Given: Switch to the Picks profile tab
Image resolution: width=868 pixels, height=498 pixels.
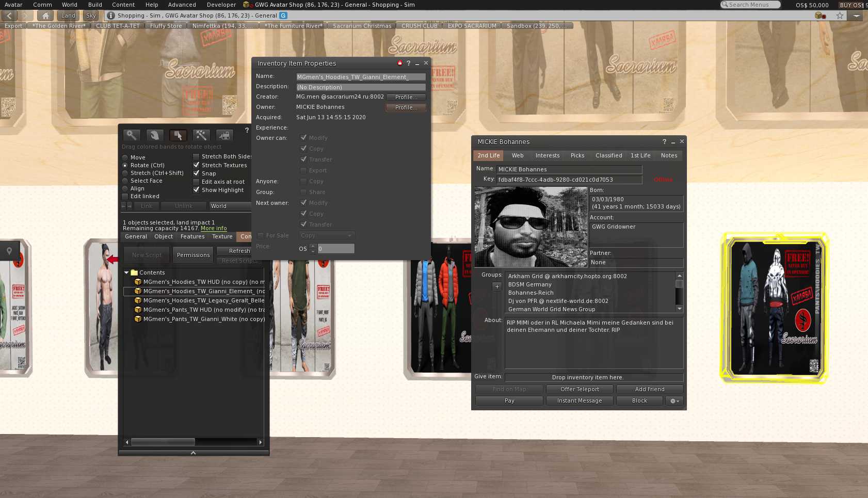Looking at the screenshot, I should pos(577,155).
